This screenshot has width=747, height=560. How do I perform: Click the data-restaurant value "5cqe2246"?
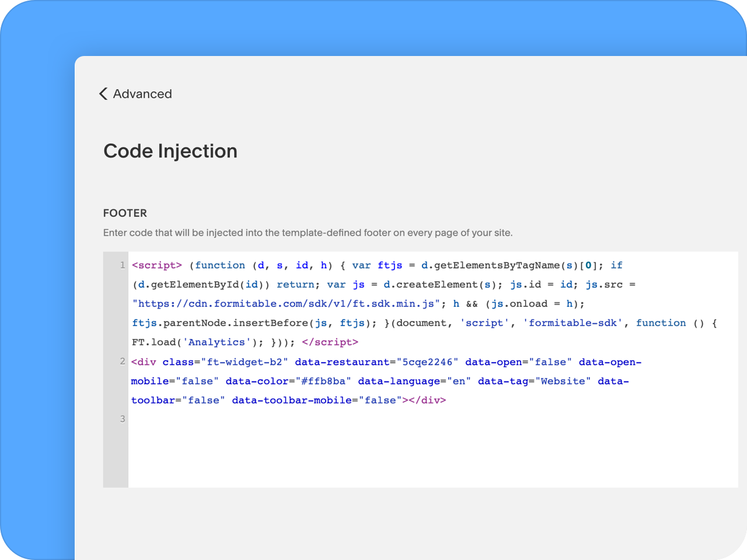pos(428,362)
